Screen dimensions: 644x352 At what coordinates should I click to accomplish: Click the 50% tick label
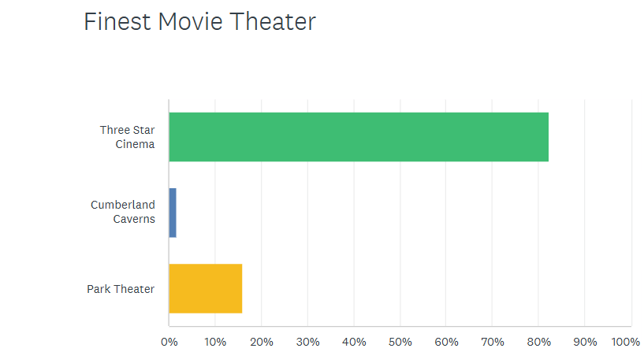click(400, 342)
